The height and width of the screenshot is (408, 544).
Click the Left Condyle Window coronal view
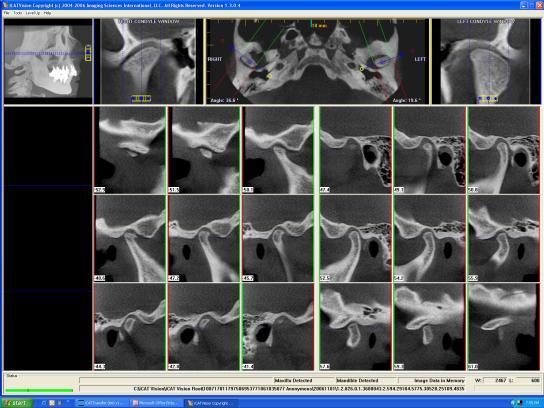(x=485, y=62)
